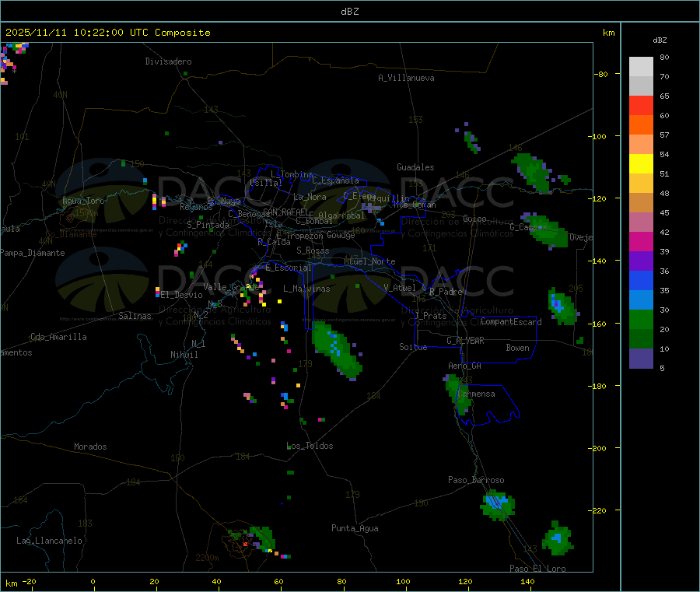This screenshot has height=592, width=700.
Task: Select the S_Pintada label
Action: [208, 225]
